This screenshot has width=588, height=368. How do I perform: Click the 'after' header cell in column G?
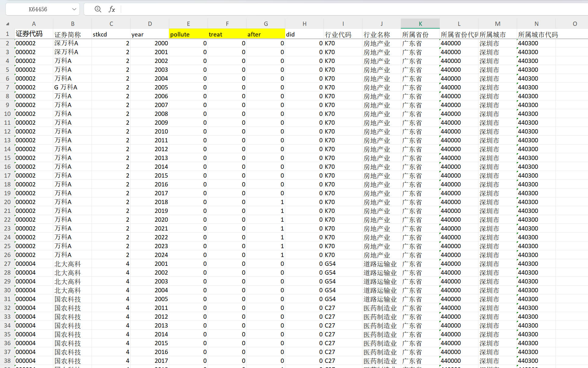[266, 34]
